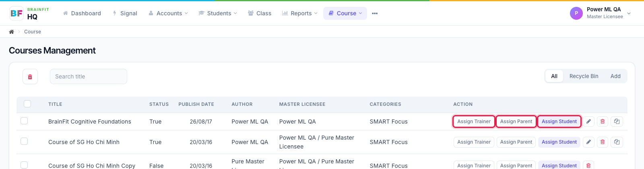Click the Course breadcrumb link
The height and width of the screenshot is (169, 644).
pyautogui.click(x=33, y=32)
